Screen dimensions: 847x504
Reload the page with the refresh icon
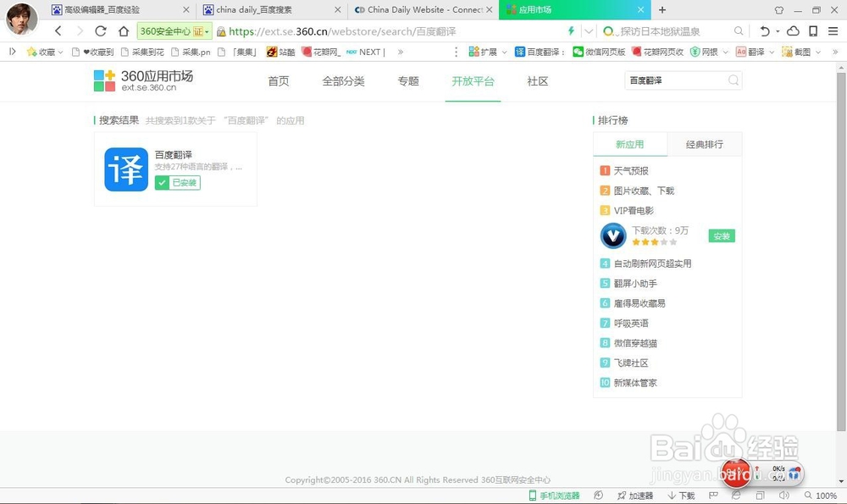point(101,30)
